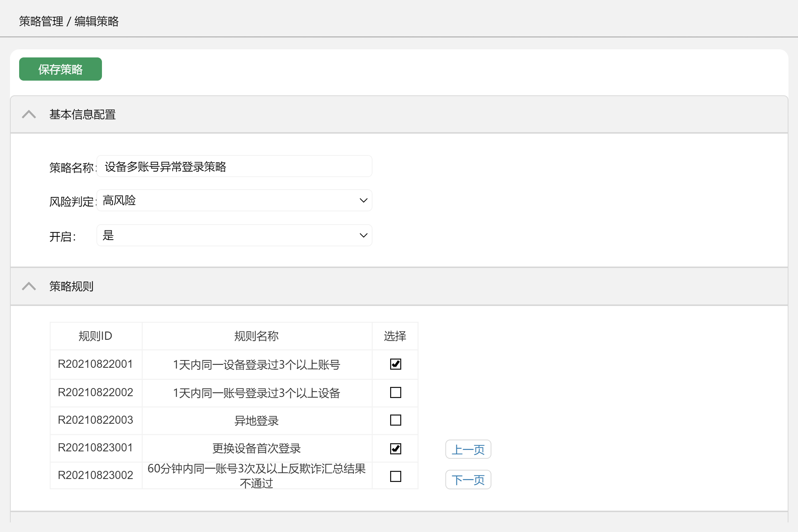Open the 风险判定 dropdown
This screenshot has width=798, height=532.
(x=234, y=201)
